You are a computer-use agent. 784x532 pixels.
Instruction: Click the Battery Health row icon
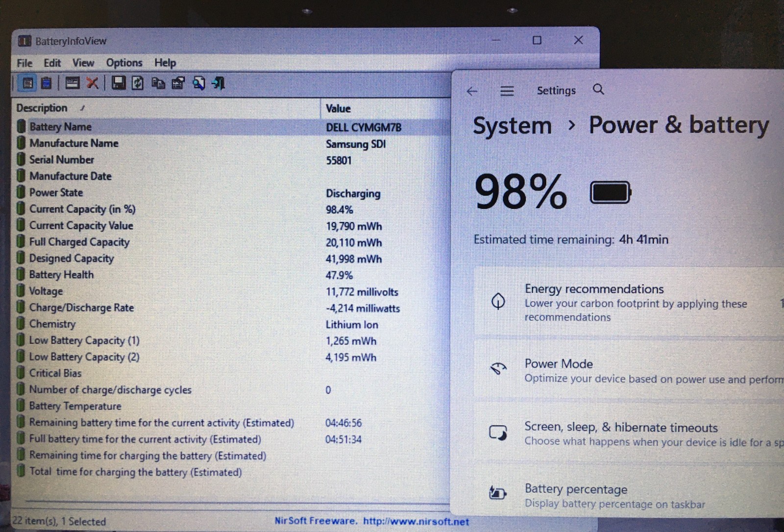click(21, 274)
